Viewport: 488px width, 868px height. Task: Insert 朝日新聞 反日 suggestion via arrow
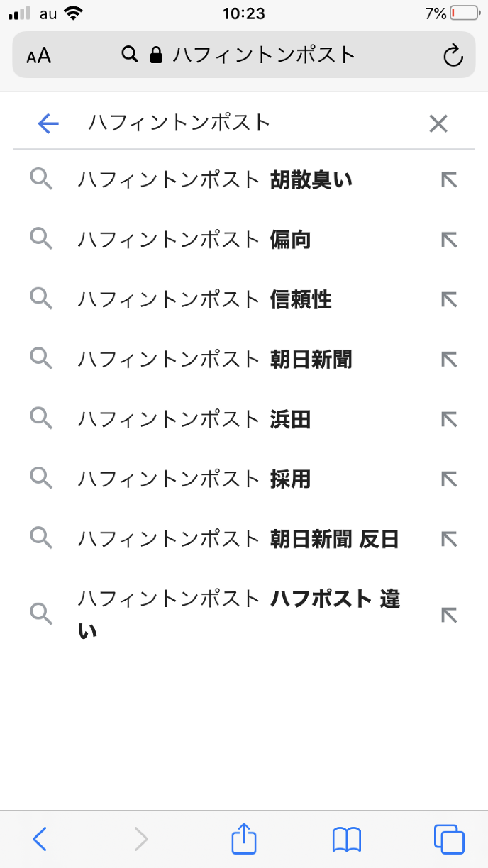pyautogui.click(x=448, y=540)
